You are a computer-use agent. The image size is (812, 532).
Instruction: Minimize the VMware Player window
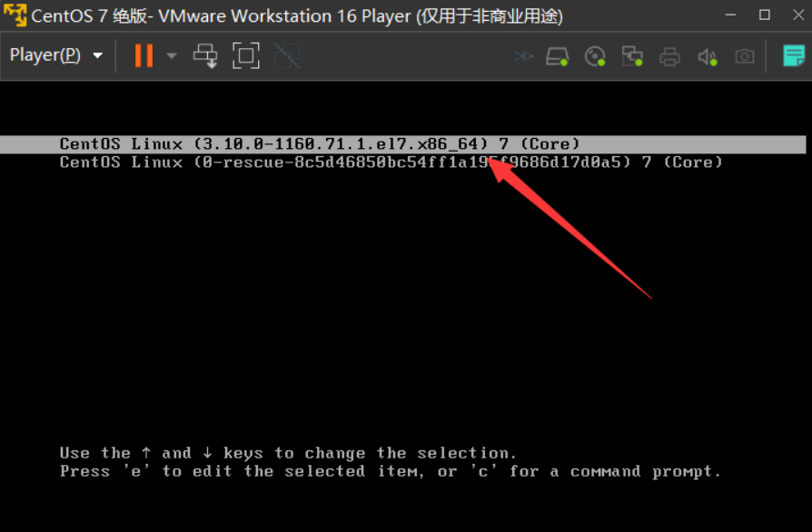[730, 15]
